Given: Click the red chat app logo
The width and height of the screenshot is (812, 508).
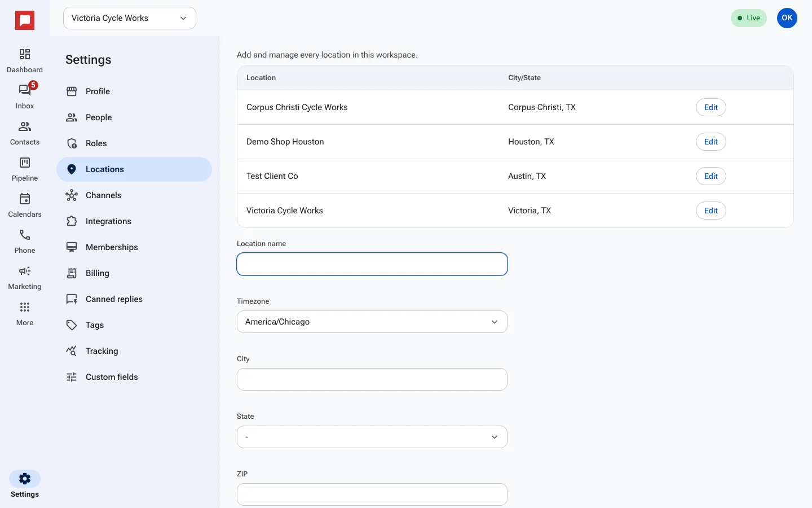Looking at the screenshot, I should coord(25,21).
